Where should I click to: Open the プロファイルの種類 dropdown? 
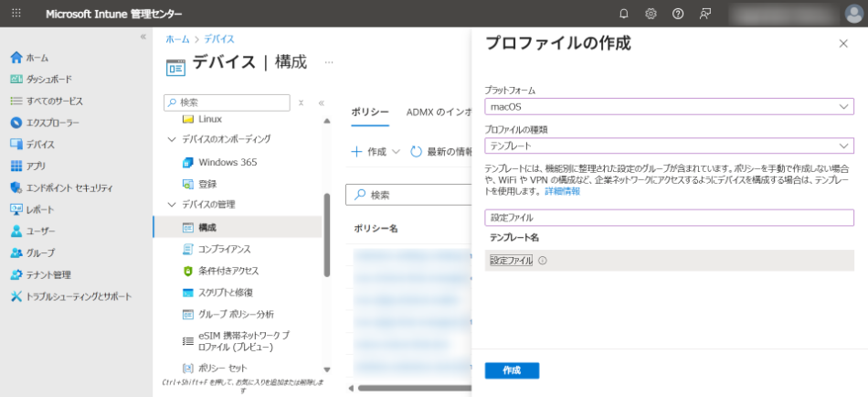coord(669,145)
